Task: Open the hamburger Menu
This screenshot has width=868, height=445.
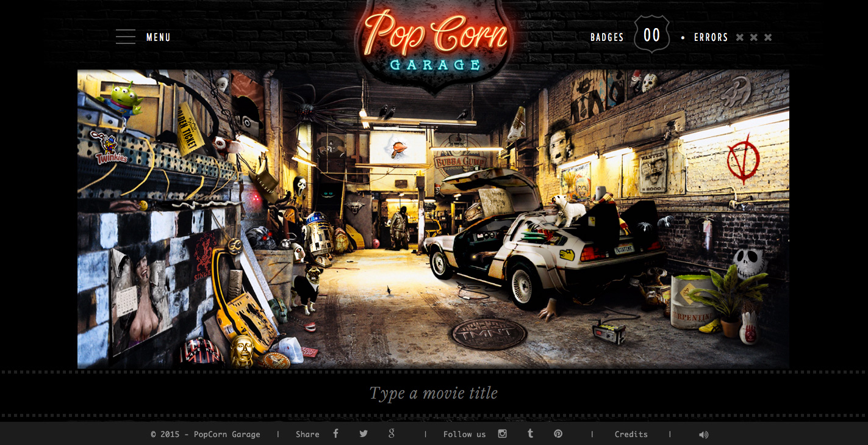Action: pos(126,37)
